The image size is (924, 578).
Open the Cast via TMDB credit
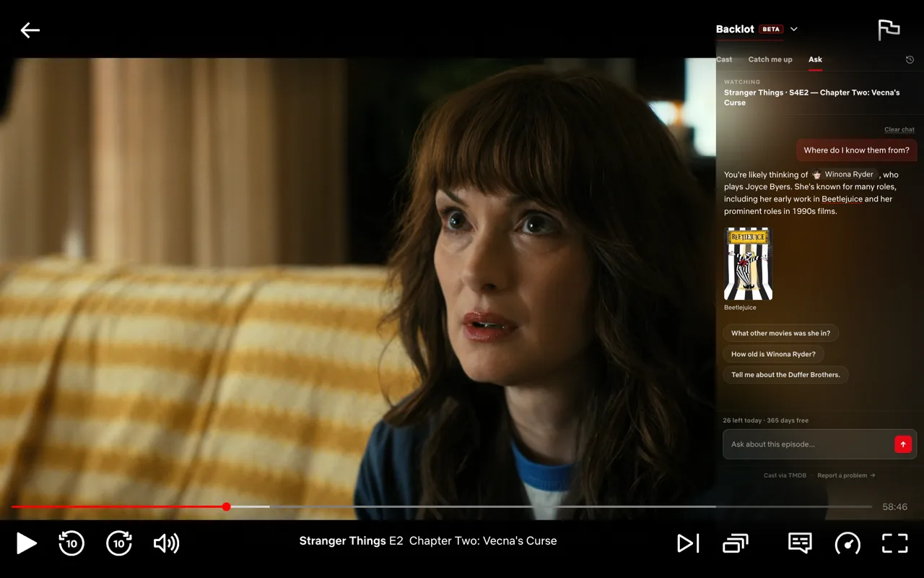click(785, 475)
